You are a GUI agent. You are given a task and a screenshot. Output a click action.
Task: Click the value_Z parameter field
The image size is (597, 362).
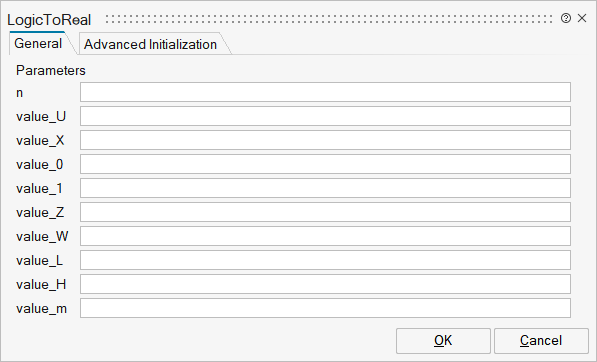pos(325,212)
